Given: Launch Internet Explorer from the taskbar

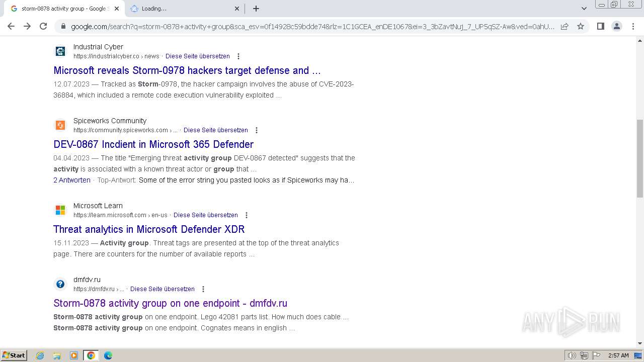Looking at the screenshot, I should [40, 355].
